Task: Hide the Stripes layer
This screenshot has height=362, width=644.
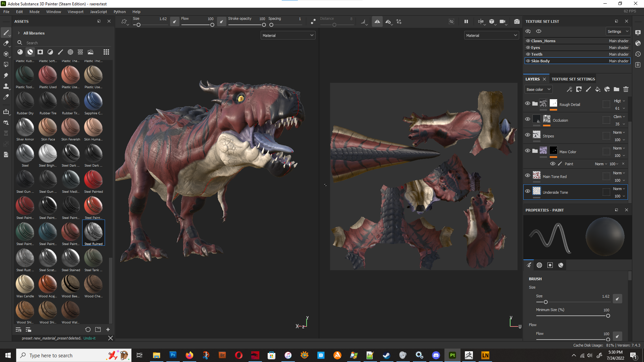Action: [528, 135]
